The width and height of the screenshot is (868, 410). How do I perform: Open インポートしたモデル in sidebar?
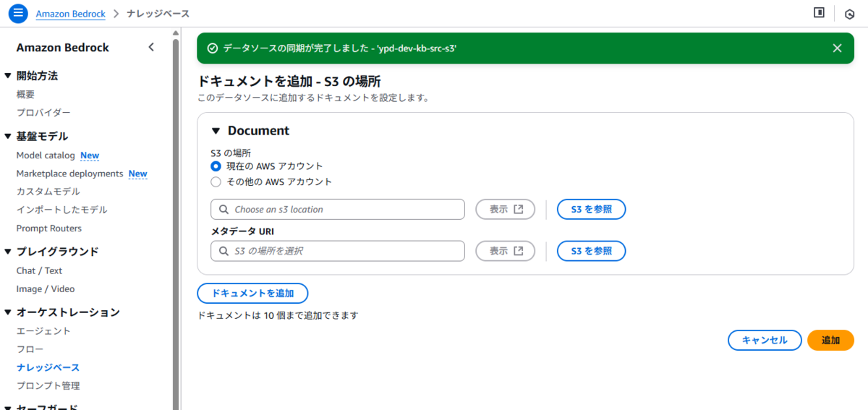(x=61, y=210)
